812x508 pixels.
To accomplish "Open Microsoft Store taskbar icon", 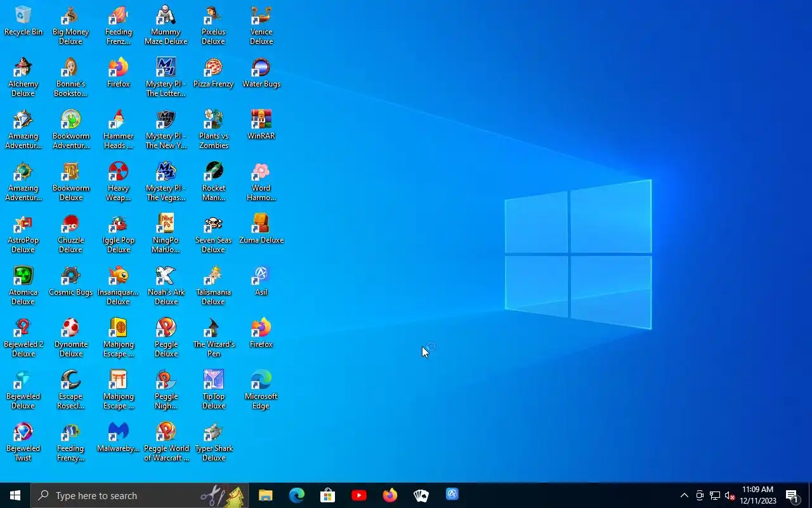I will [x=327, y=495].
